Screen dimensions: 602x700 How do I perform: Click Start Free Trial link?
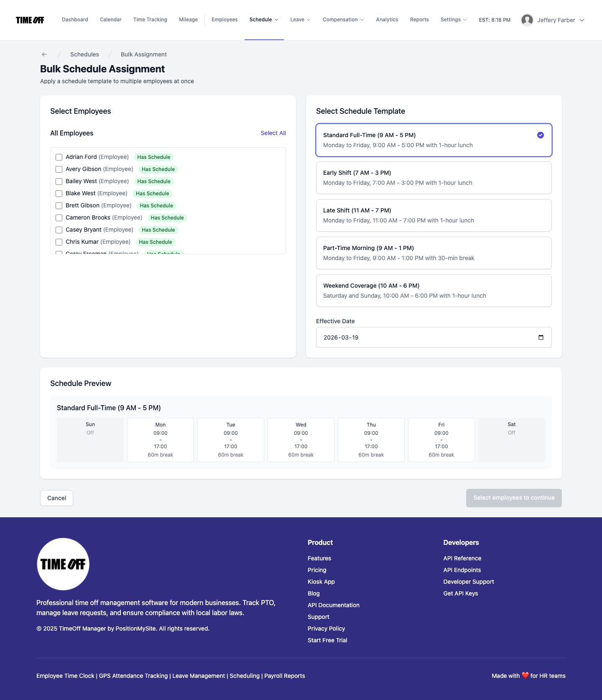coord(327,640)
